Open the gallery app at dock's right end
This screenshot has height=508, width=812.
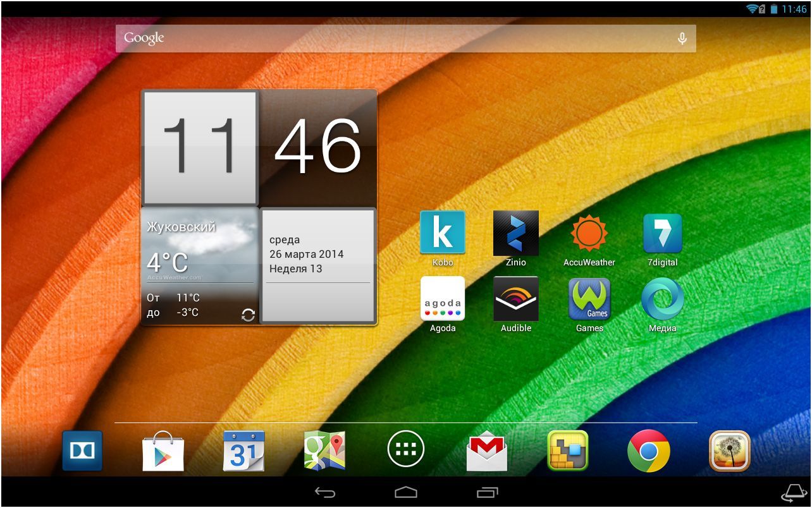click(730, 450)
